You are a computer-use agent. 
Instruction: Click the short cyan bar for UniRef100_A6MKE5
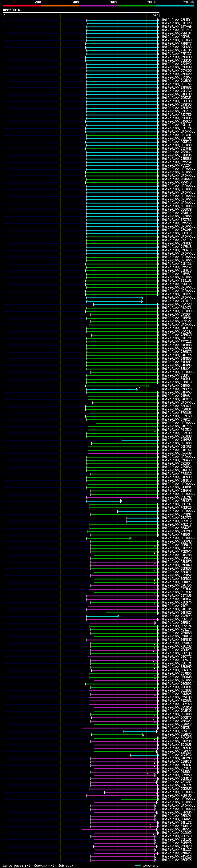tap(104, 501)
